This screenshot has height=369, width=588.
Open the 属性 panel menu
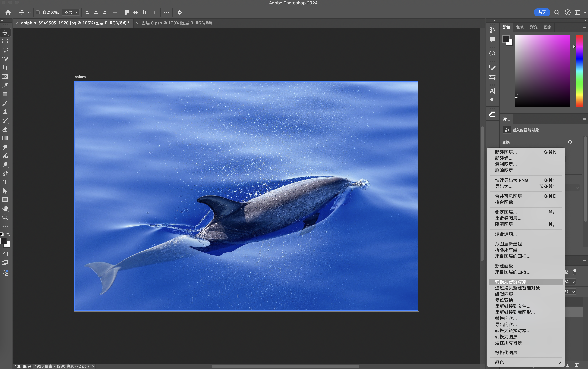584,119
